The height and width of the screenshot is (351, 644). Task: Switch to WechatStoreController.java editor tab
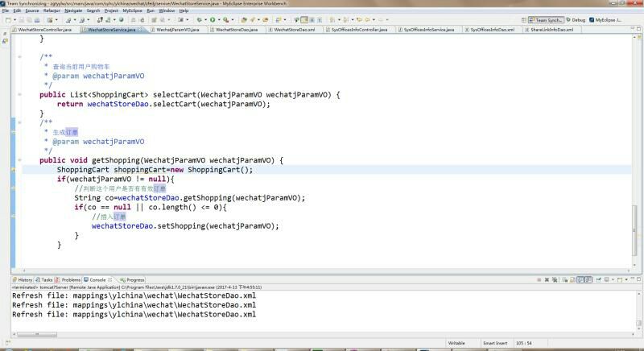tap(43, 30)
